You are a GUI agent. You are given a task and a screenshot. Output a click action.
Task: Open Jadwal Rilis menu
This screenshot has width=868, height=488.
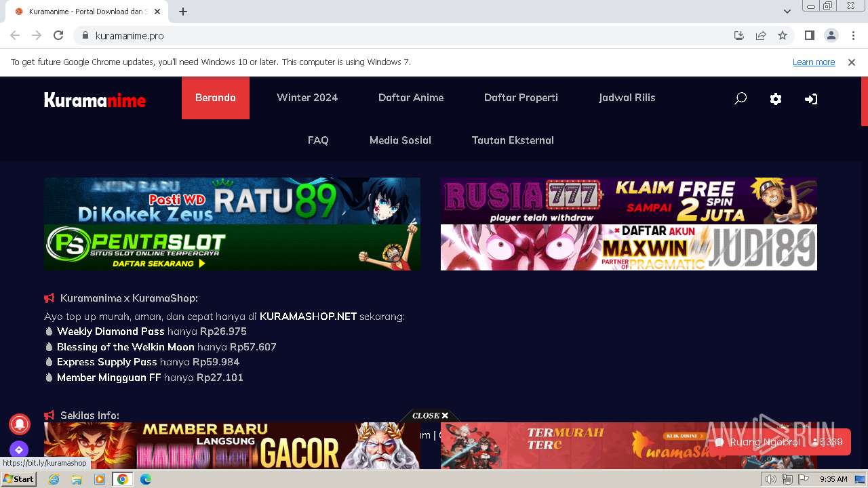pyautogui.click(x=627, y=98)
